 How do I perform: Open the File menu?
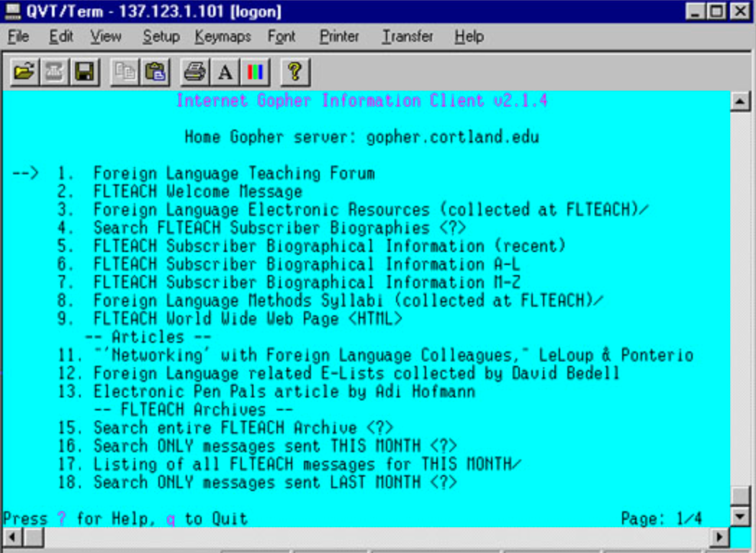click(18, 37)
